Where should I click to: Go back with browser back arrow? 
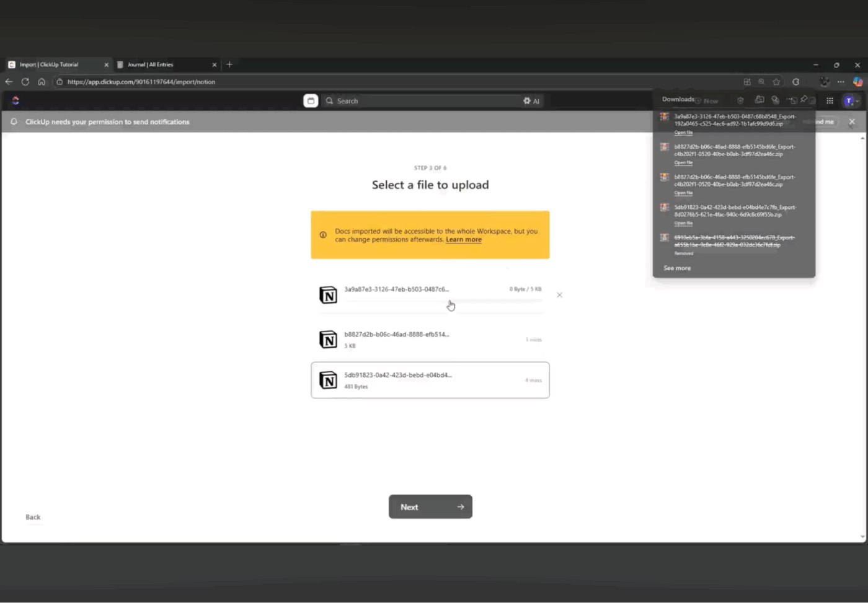click(x=9, y=81)
